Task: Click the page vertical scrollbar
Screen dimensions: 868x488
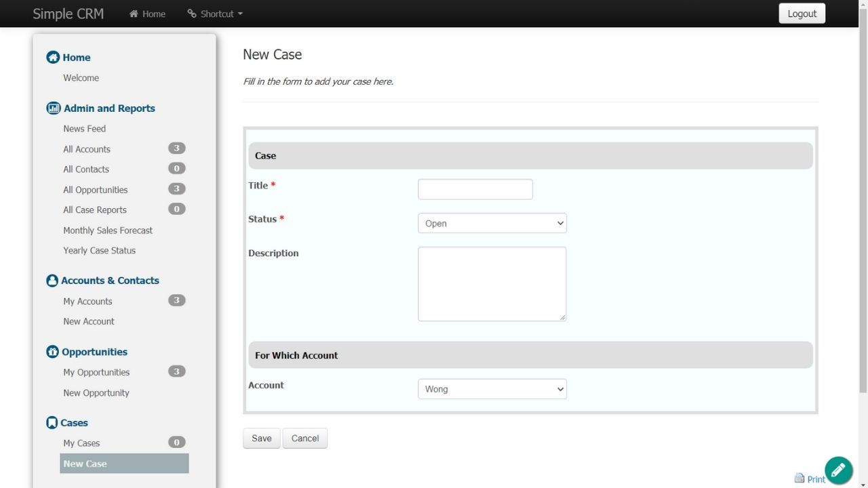Action: (x=863, y=203)
